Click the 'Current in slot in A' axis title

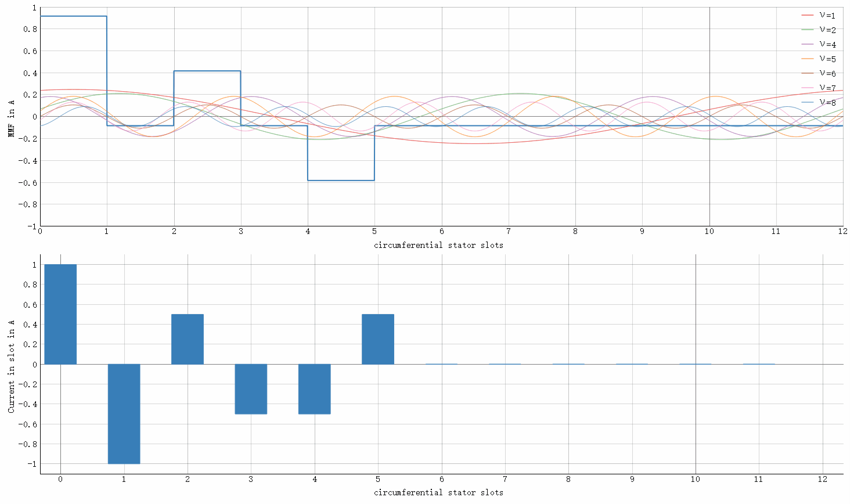[x=11, y=366]
